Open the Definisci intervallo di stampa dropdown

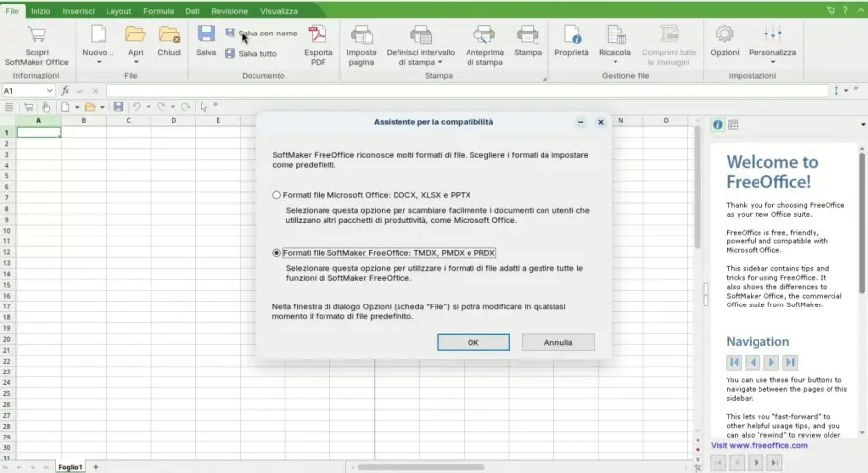[440, 62]
